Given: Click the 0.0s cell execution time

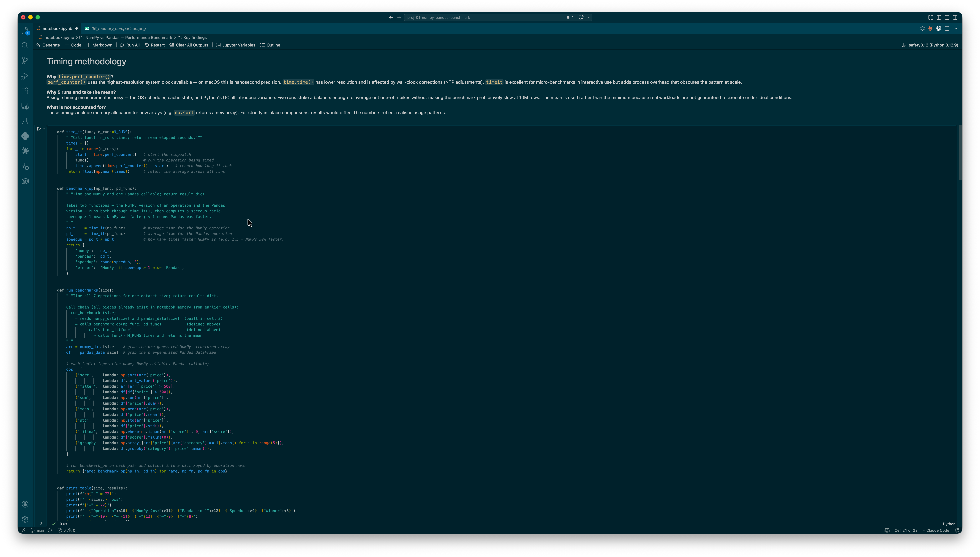Looking at the screenshot, I should point(63,524).
